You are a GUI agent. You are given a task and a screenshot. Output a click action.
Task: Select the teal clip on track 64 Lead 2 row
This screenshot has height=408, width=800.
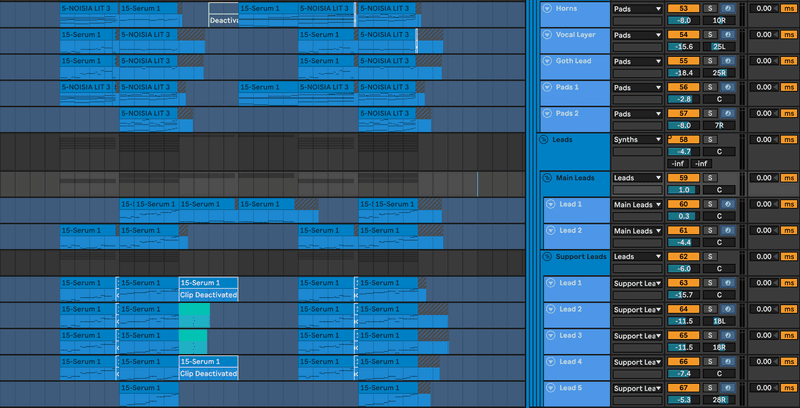[194, 315]
